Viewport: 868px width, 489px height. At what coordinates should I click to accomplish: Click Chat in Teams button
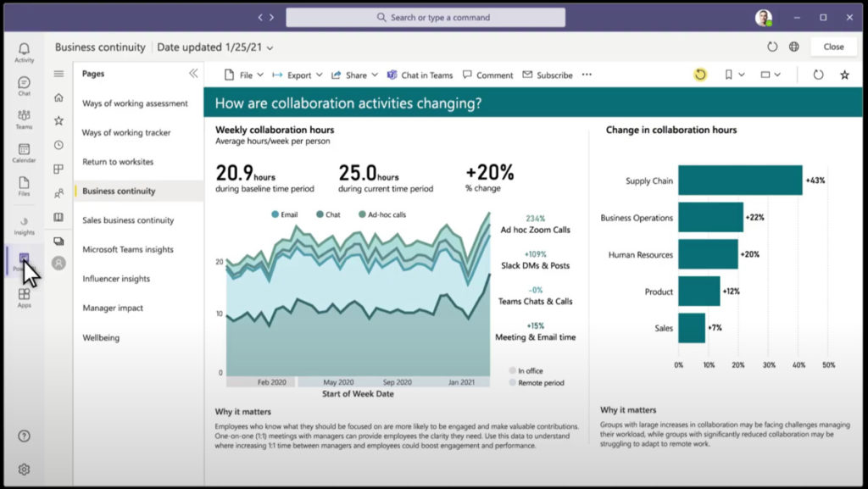pyautogui.click(x=420, y=75)
